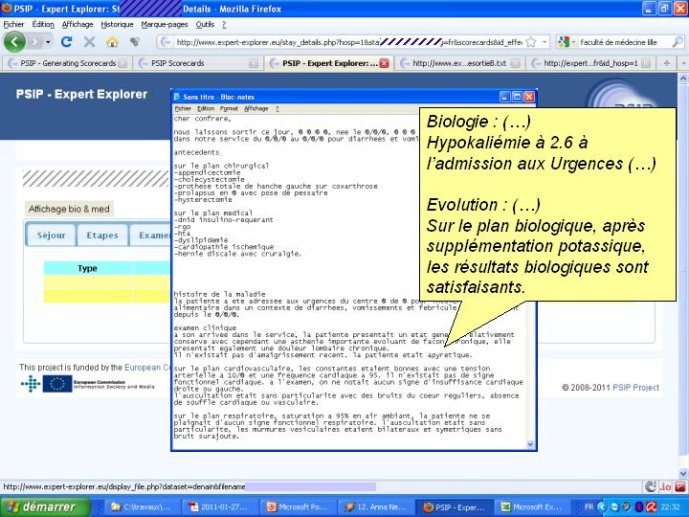Click the address bar URL field
The height and width of the screenshot is (517, 689).
347,42
